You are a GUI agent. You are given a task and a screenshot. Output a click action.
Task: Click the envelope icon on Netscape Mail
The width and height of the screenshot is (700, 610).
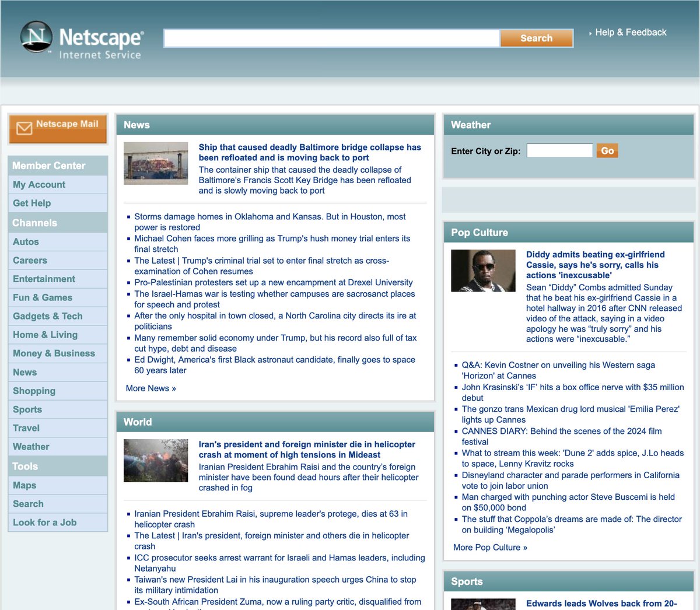click(24, 128)
